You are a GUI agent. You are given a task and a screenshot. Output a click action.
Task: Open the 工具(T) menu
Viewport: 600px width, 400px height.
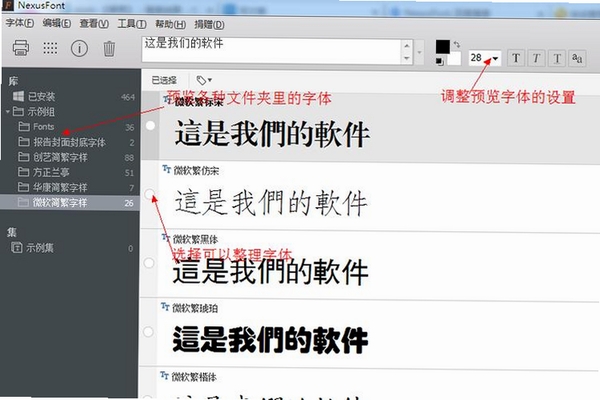click(x=132, y=24)
